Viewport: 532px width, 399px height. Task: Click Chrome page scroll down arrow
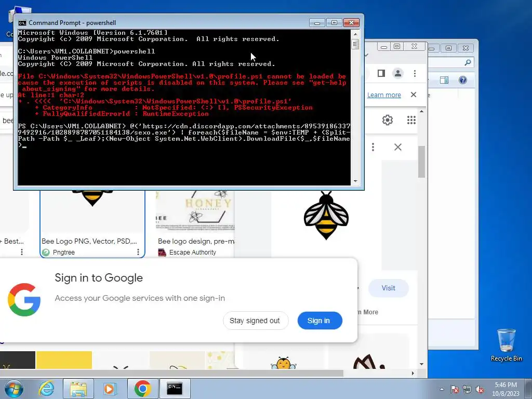421,364
